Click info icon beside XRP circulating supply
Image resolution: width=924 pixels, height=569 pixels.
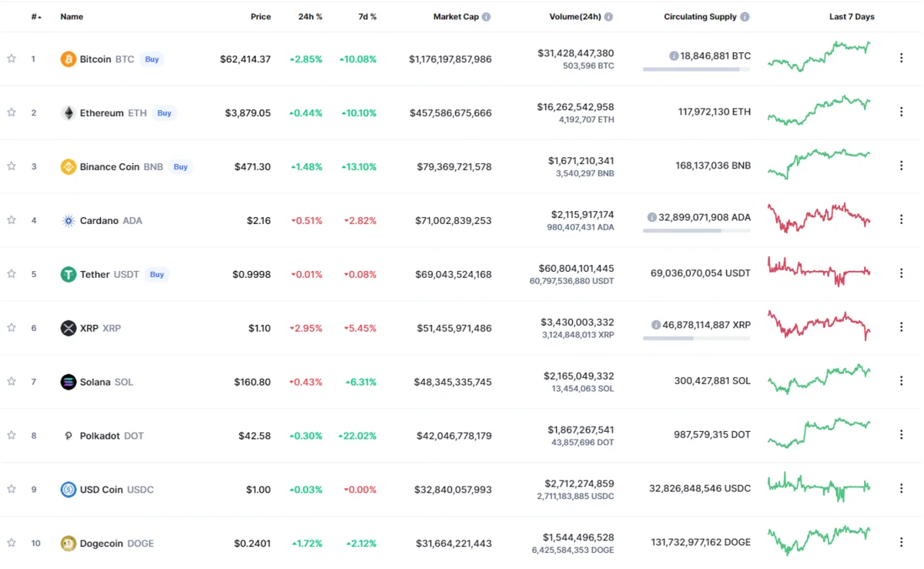click(x=655, y=325)
